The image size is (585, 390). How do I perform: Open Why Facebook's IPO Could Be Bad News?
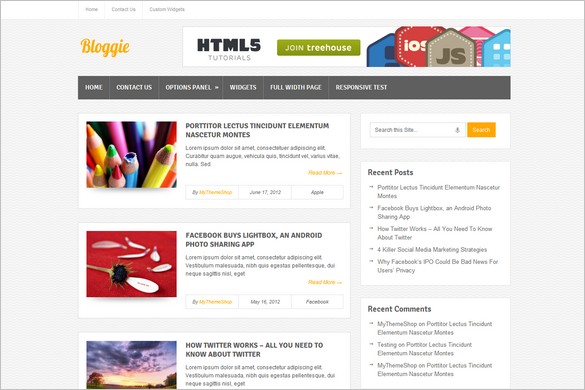point(438,266)
